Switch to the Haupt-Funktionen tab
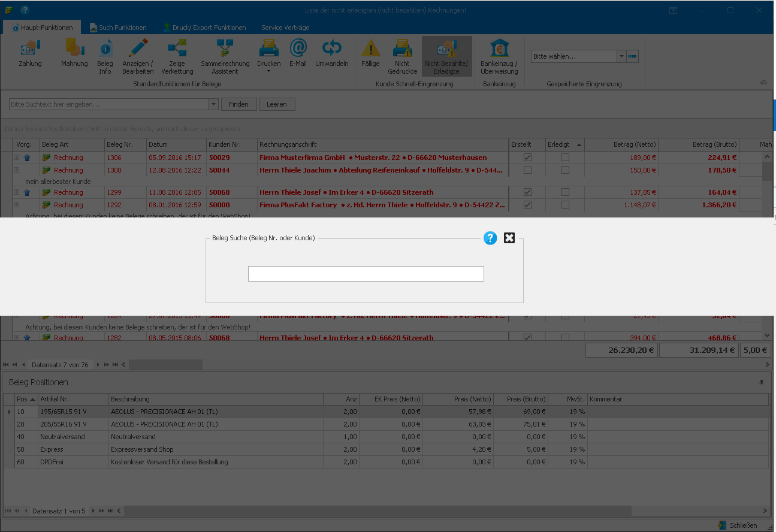 [x=42, y=28]
